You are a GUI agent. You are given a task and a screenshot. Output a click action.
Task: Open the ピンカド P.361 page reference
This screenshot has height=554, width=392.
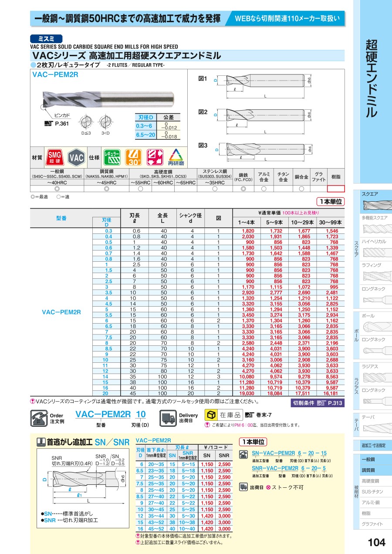pyautogui.click(x=57, y=124)
